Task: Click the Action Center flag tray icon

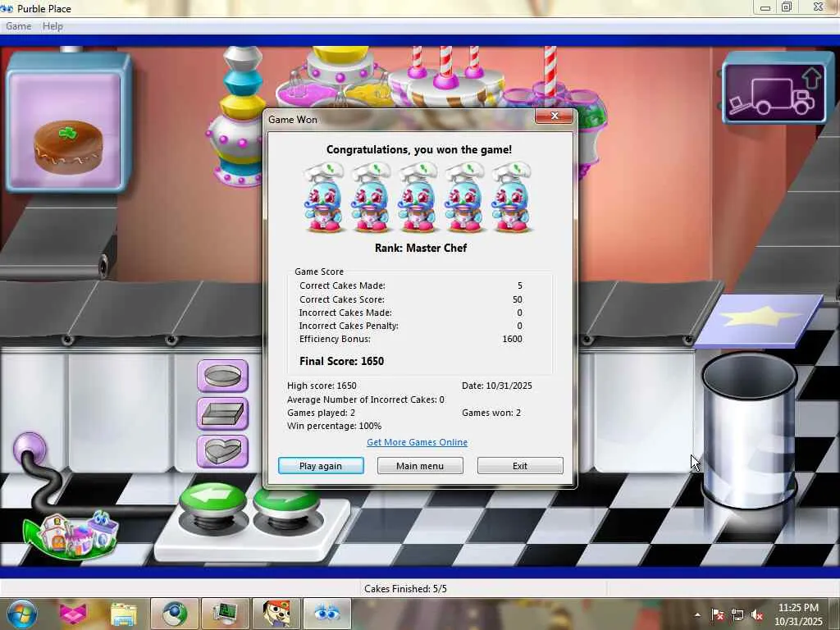Action: 717,615
